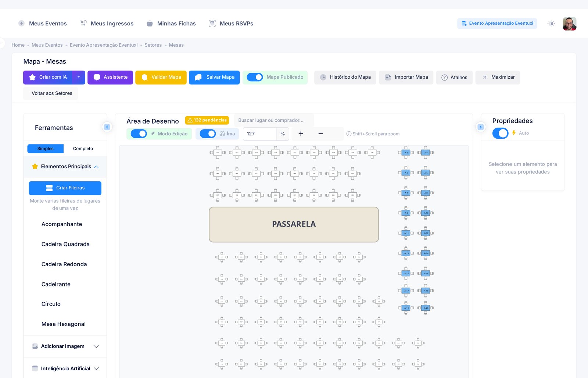This screenshot has width=588, height=378.
Task: Switch to the Completo tools tab
Action: pos(83,149)
